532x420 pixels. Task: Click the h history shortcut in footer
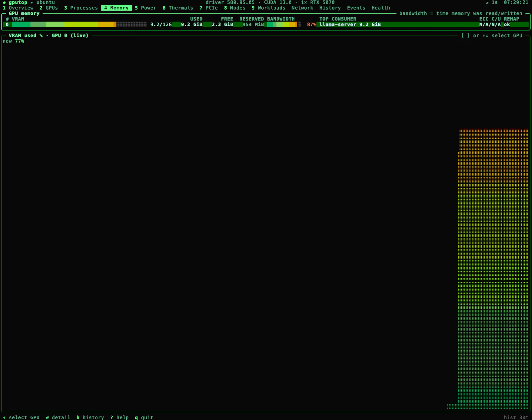tap(90, 417)
